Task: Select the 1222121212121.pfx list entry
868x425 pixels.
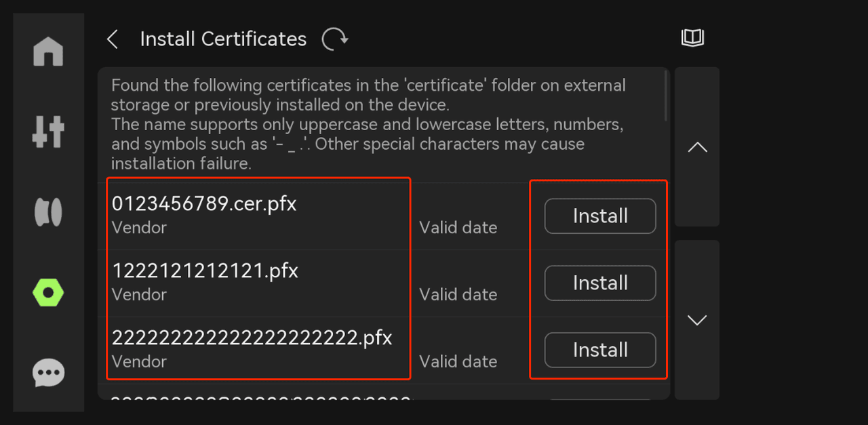Action: [383, 283]
